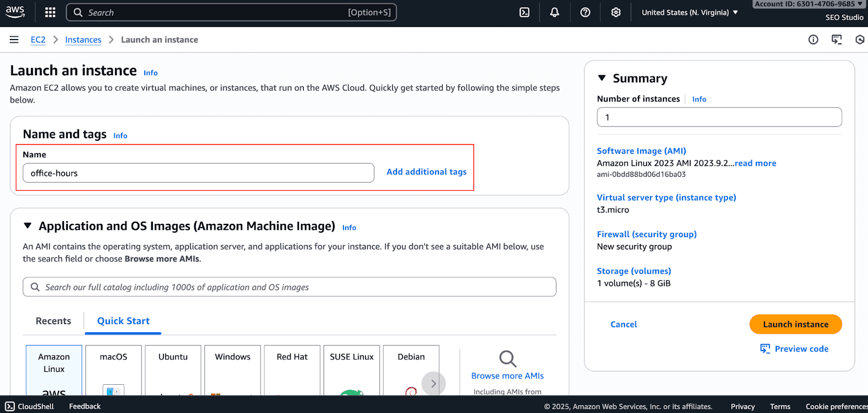This screenshot has width=868, height=413.
Task: Click the hexagon icon at breadcrumb right edge
Action: tap(860, 40)
